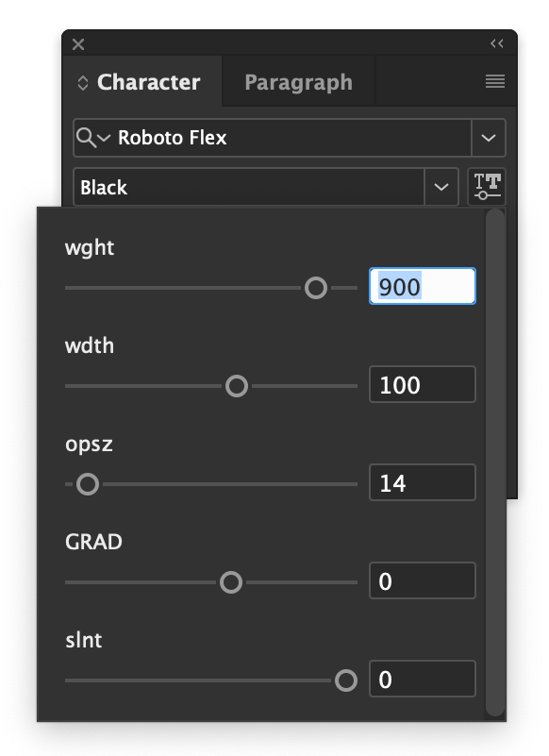Click the wdth value field showing 100

click(x=422, y=384)
